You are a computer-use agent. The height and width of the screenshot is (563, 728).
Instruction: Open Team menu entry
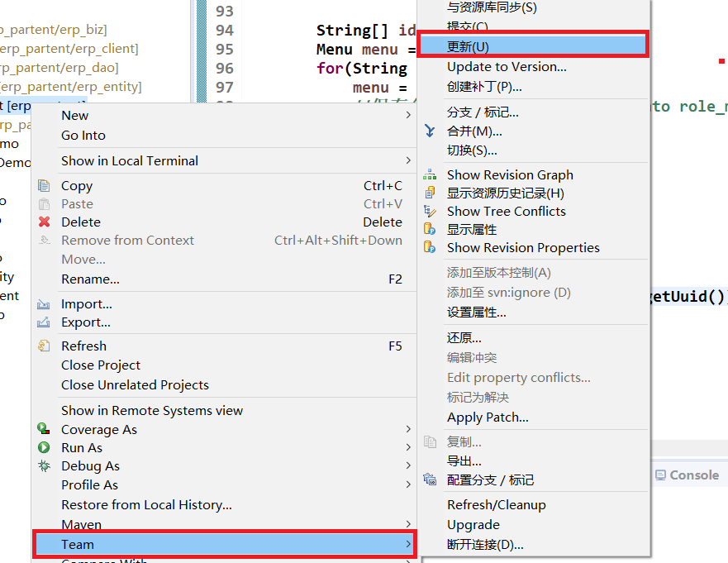[225, 544]
